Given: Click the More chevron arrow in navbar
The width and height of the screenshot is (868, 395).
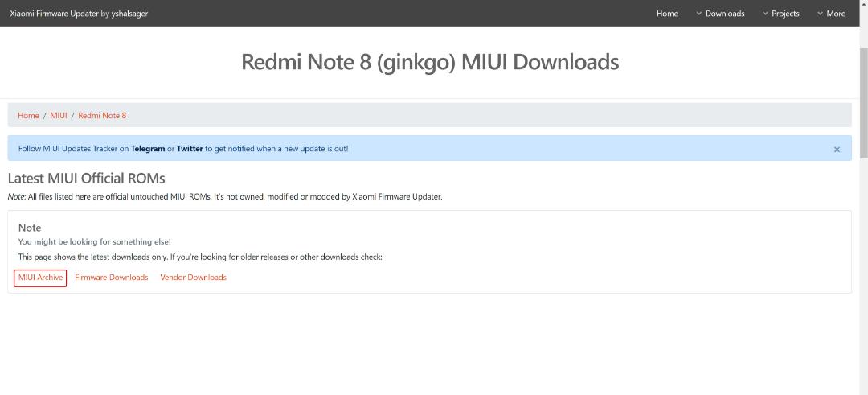Looking at the screenshot, I should click(820, 14).
